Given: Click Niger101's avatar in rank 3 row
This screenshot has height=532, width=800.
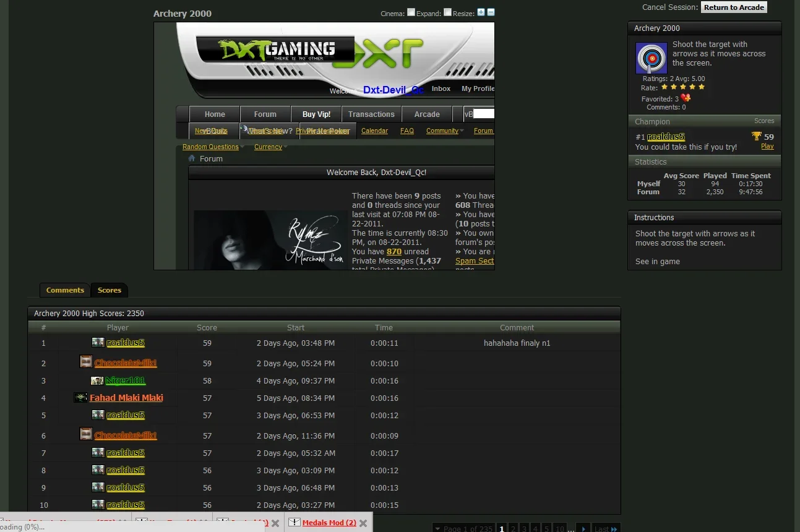Looking at the screenshot, I should pos(97,380).
